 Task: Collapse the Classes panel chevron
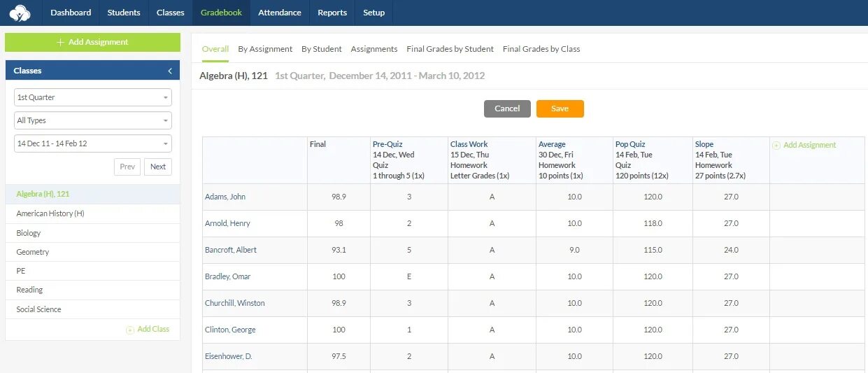point(170,71)
